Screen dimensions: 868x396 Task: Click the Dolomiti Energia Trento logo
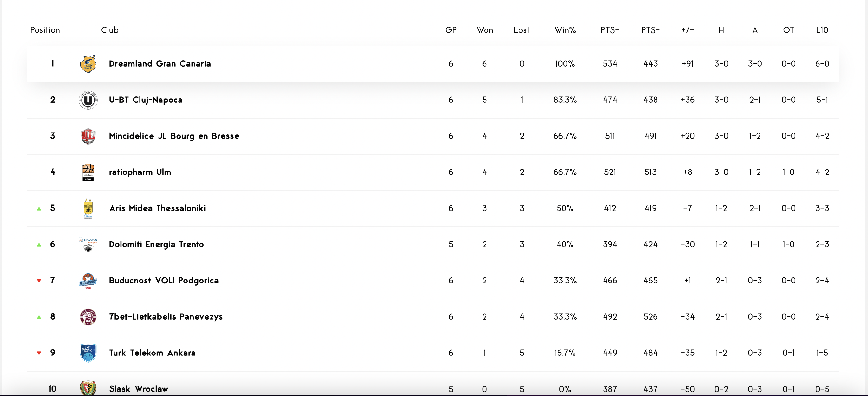[88, 245]
